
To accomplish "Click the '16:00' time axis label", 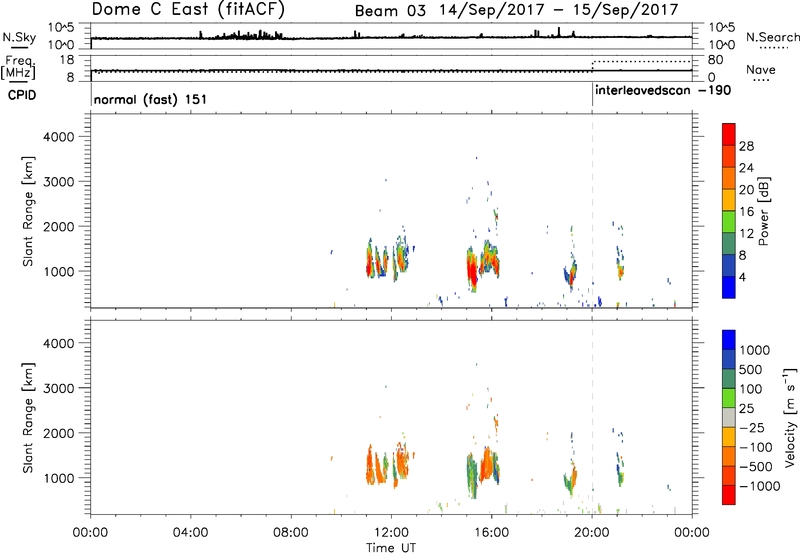I will [491, 533].
